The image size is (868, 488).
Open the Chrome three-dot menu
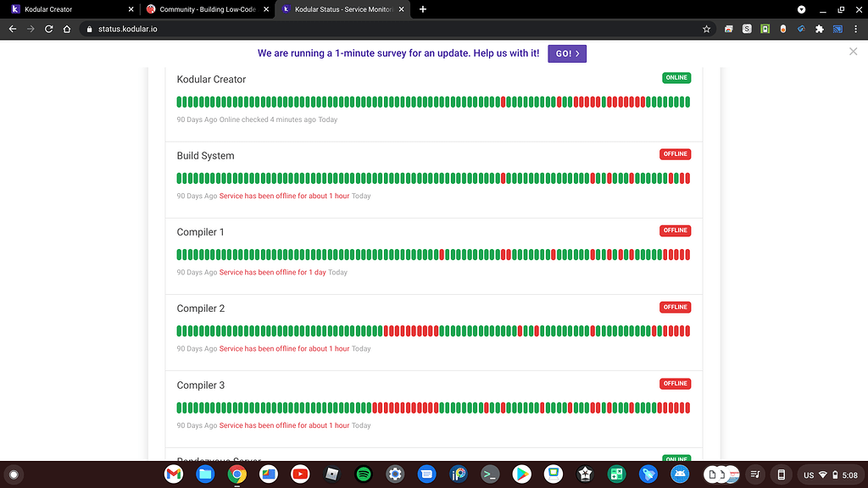(x=857, y=28)
